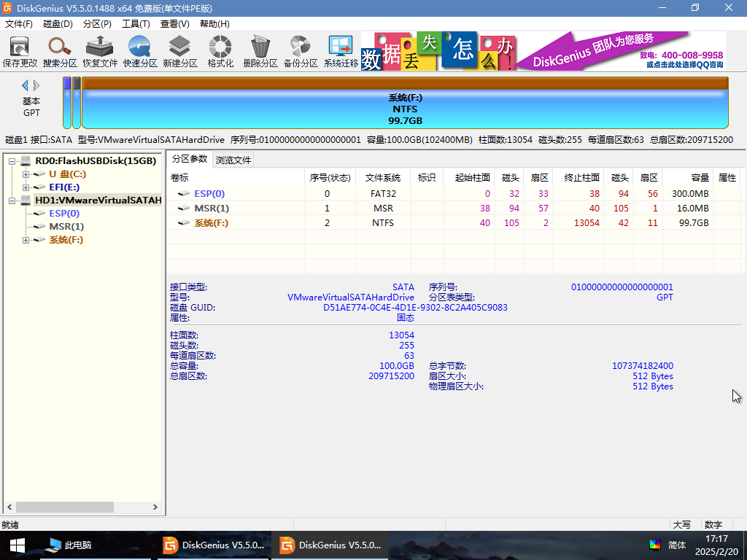Click the DiskGenius advertisement banner

(543, 52)
